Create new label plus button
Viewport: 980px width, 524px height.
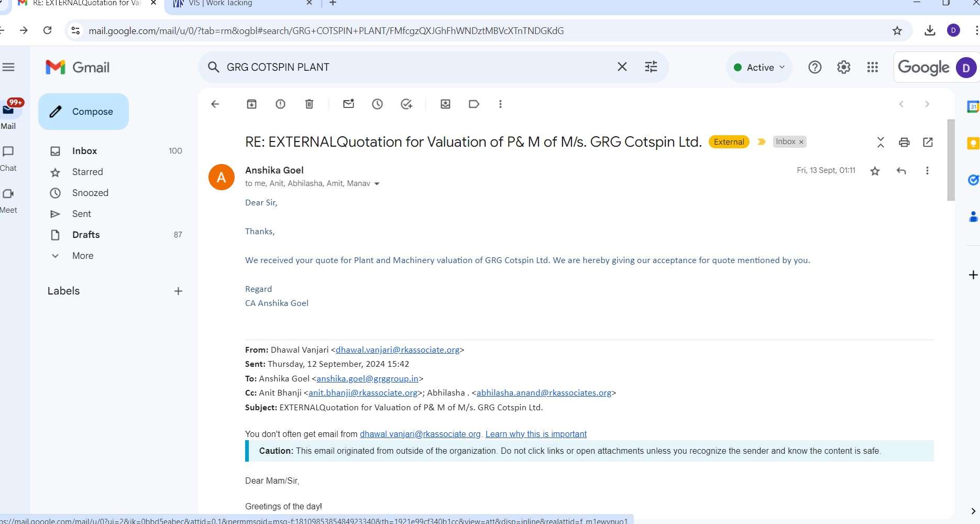click(x=178, y=291)
